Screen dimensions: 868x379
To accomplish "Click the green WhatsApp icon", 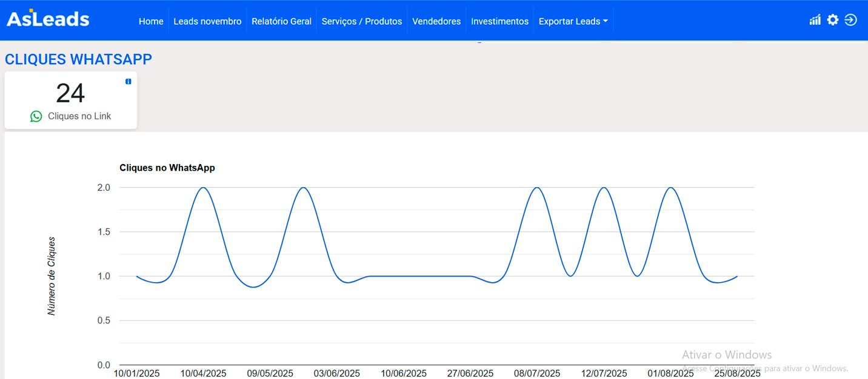I will click(36, 116).
